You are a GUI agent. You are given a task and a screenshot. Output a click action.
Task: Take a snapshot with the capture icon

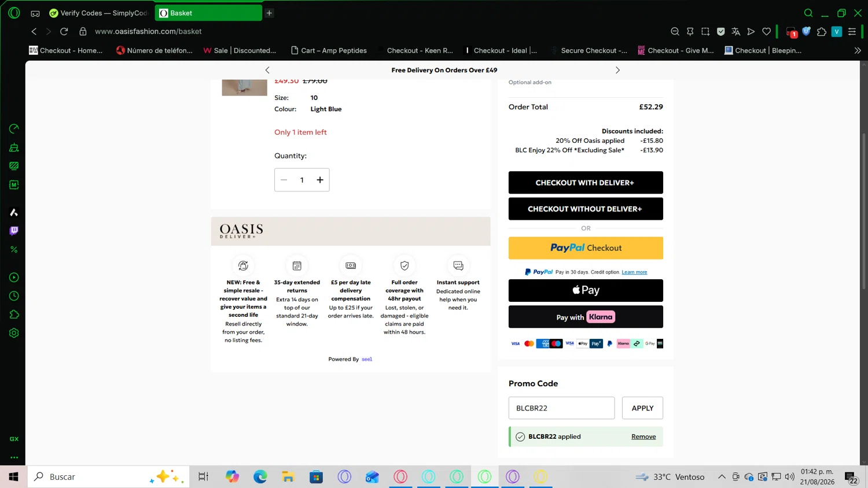tap(705, 32)
